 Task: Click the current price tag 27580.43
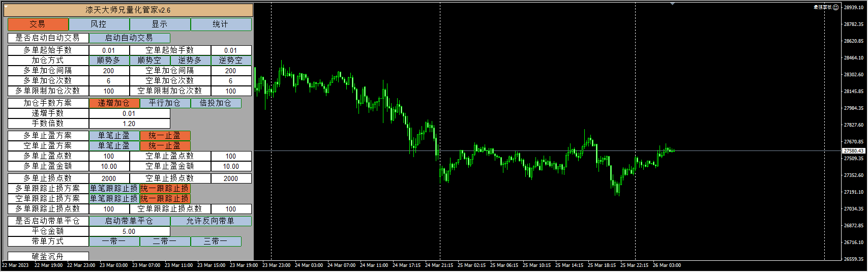[x=854, y=151]
